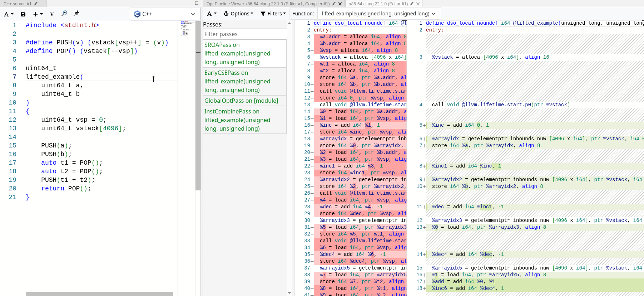Click 'uint64_t vsp = 0;' line
The width and height of the screenshot is (644, 296).
pos(74,120)
